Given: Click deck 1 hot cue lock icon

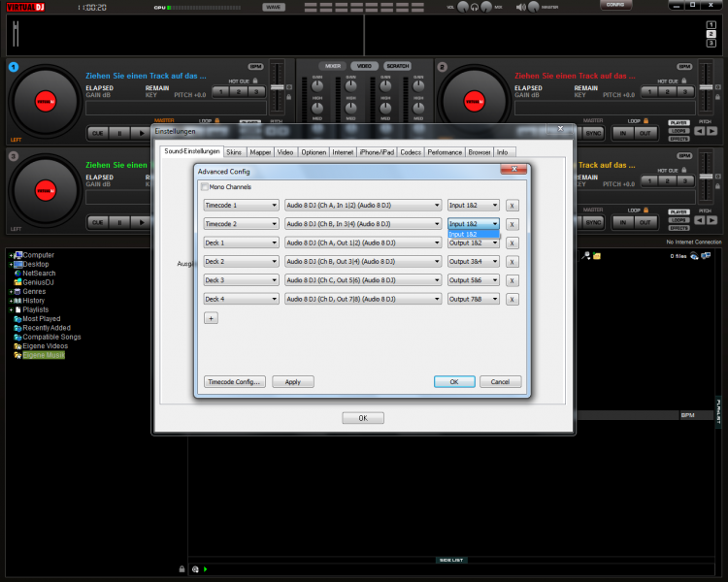Looking at the screenshot, I should pyautogui.click(x=255, y=81).
